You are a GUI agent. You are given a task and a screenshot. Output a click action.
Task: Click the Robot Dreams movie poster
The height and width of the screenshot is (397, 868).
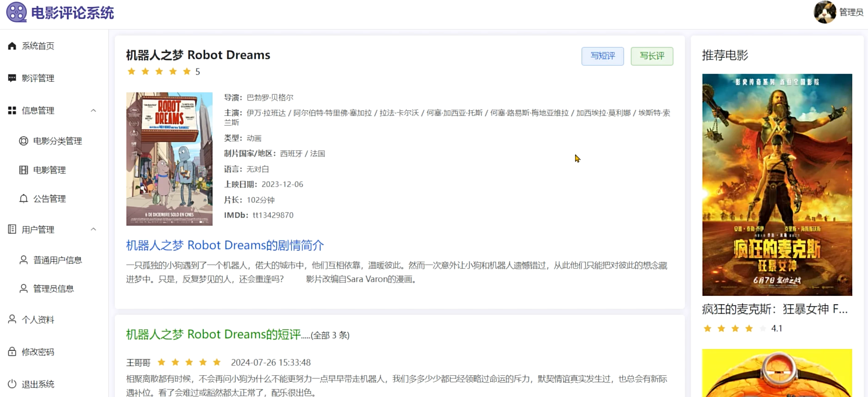coord(169,159)
